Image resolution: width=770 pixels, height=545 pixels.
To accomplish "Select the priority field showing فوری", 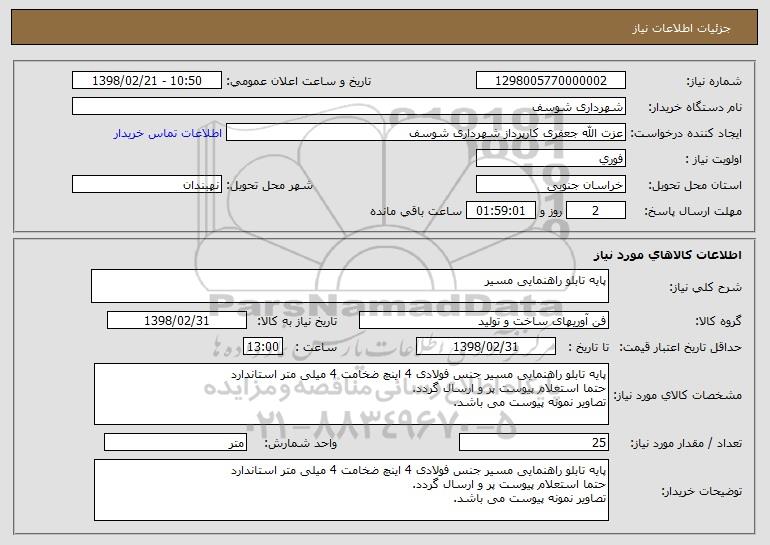I will [550, 159].
